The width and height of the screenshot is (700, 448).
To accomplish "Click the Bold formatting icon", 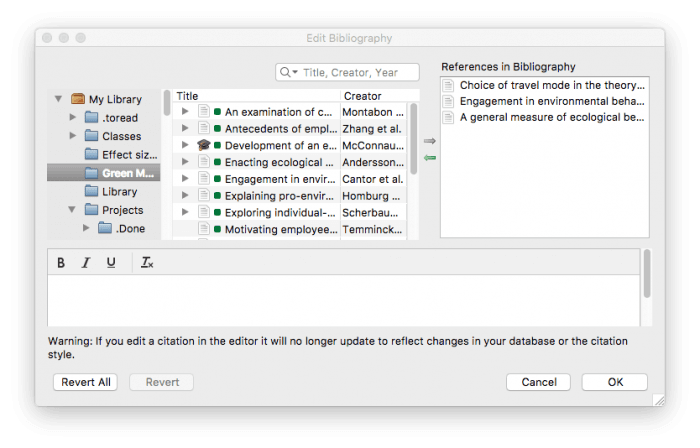I will tap(61, 263).
